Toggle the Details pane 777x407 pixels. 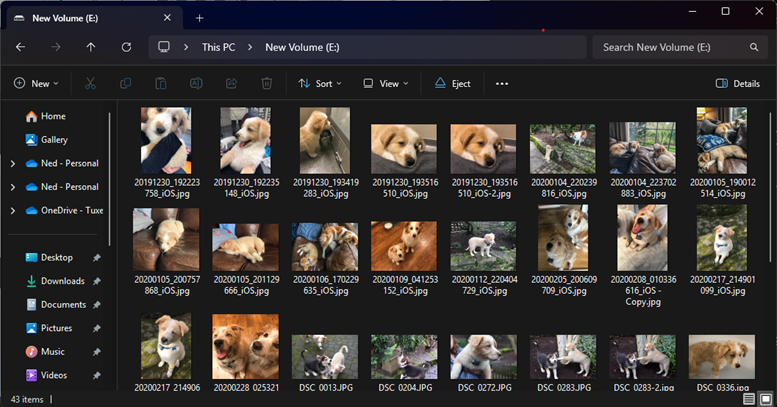coord(738,84)
